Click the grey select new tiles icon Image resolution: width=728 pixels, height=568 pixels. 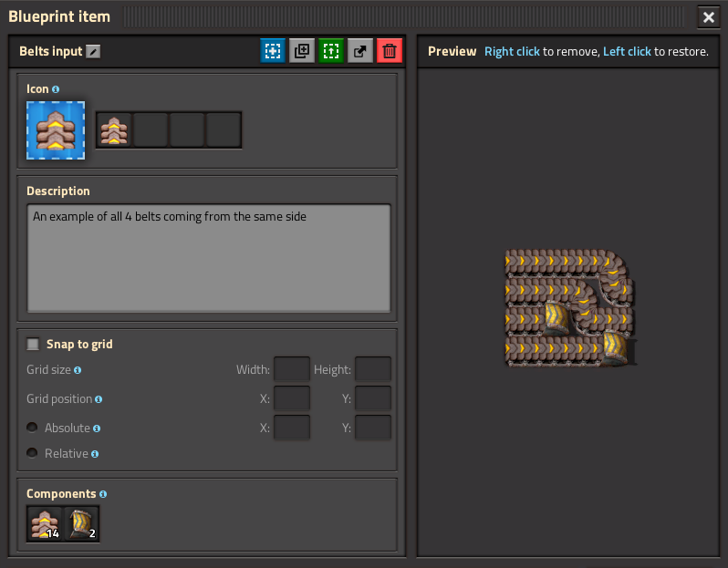coord(302,51)
